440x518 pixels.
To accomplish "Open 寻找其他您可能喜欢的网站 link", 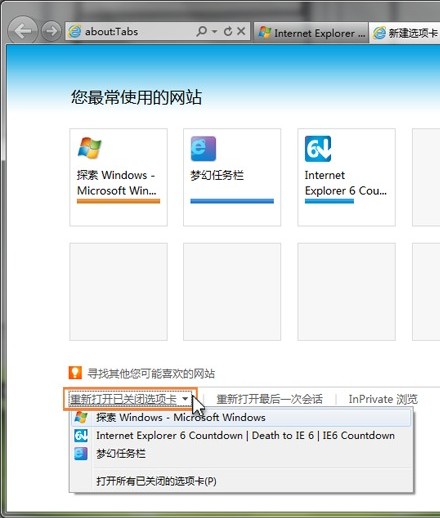I will pyautogui.click(x=151, y=374).
